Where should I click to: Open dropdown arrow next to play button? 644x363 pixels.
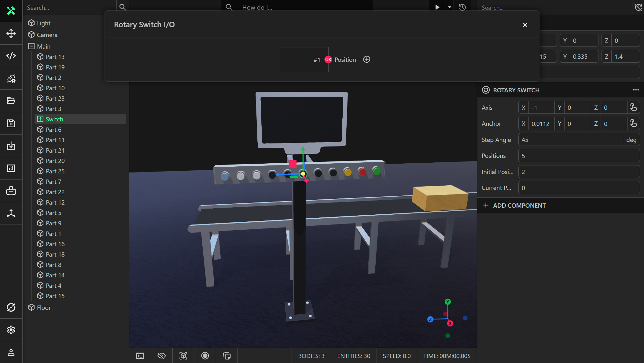click(450, 7)
